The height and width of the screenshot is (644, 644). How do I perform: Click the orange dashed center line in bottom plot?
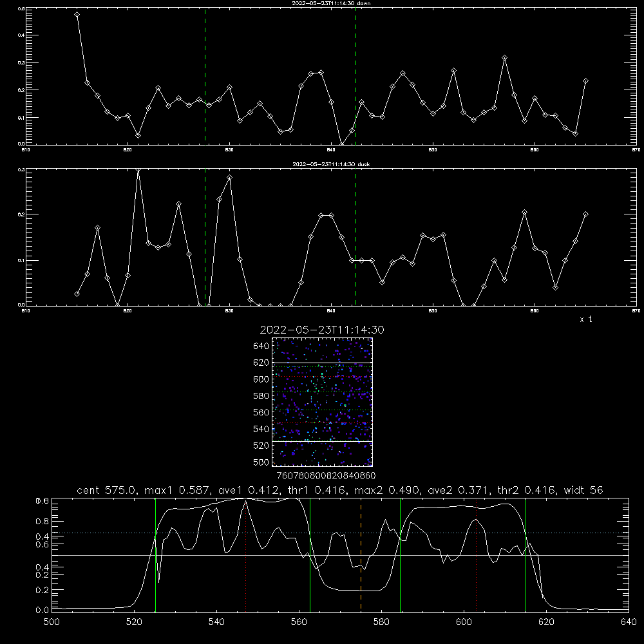361,554
